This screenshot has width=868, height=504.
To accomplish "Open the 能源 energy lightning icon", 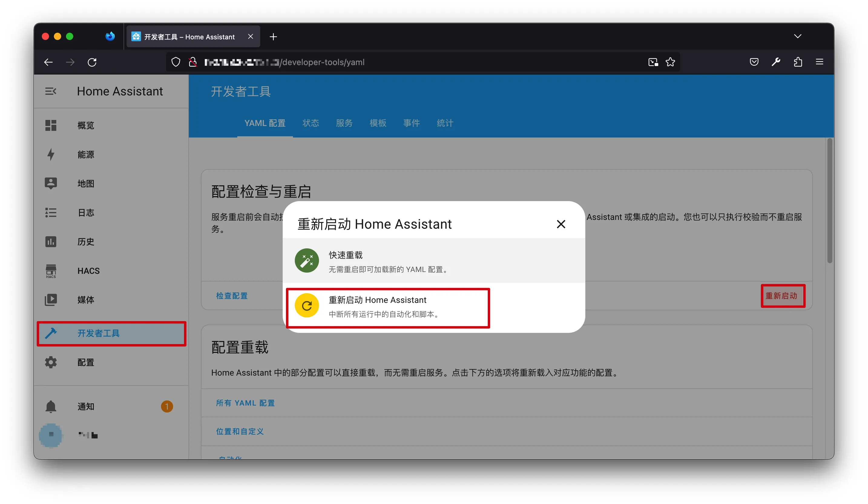I will (51, 154).
